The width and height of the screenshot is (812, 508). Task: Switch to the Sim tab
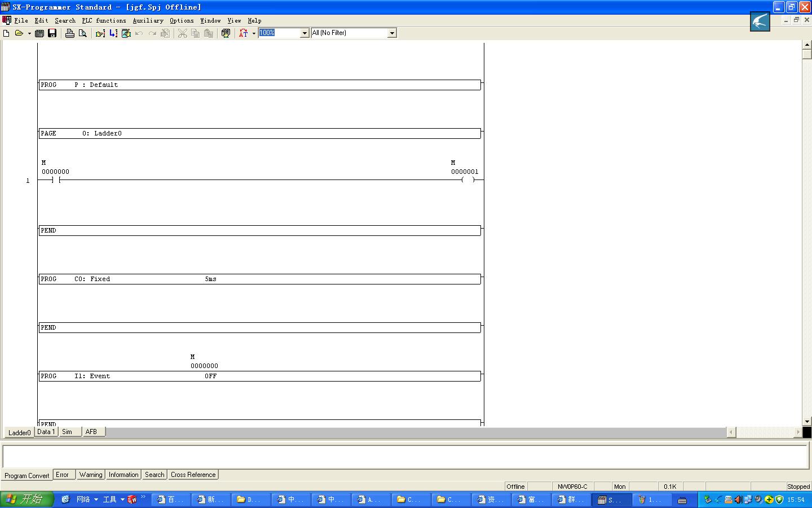(x=67, y=432)
